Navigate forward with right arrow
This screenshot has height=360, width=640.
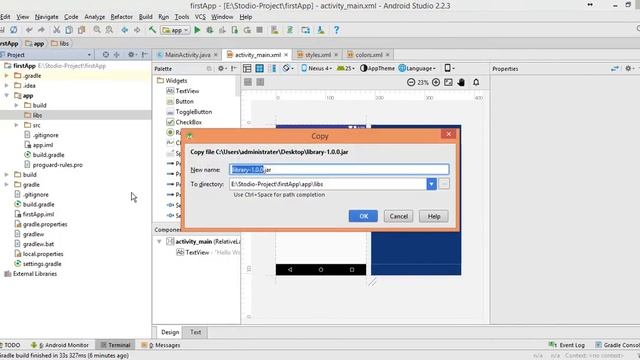coord(137,30)
